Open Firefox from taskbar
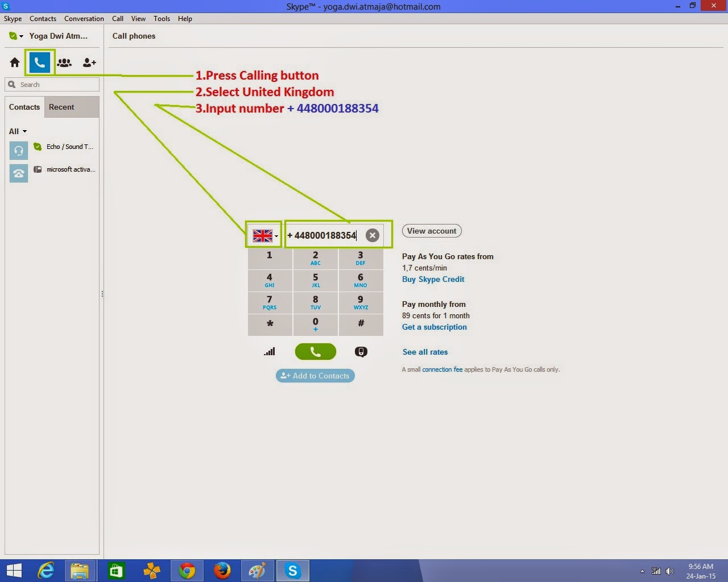Viewport: 728px width, 582px height. 222,571
